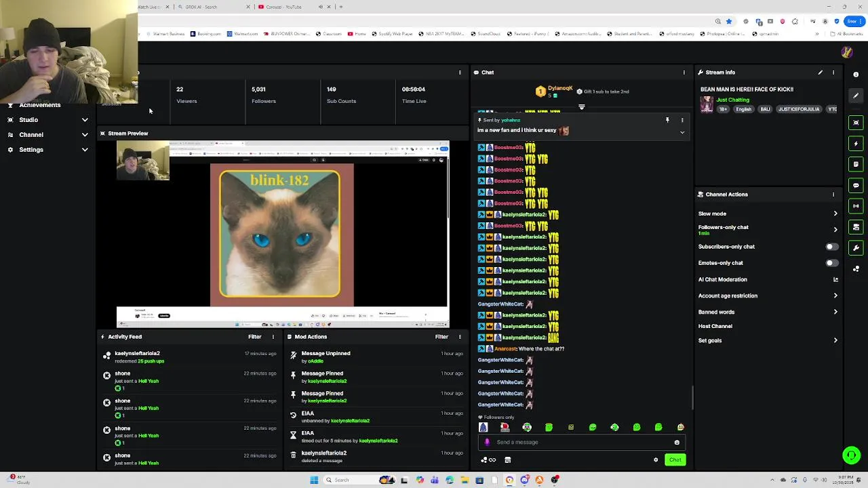The height and width of the screenshot is (488, 868).
Task: Open a new browser tab
Action: pyautogui.click(x=340, y=7)
